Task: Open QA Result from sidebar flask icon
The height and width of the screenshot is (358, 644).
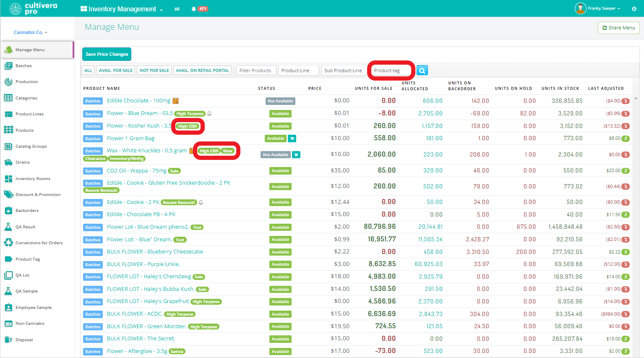Action: tap(8, 227)
